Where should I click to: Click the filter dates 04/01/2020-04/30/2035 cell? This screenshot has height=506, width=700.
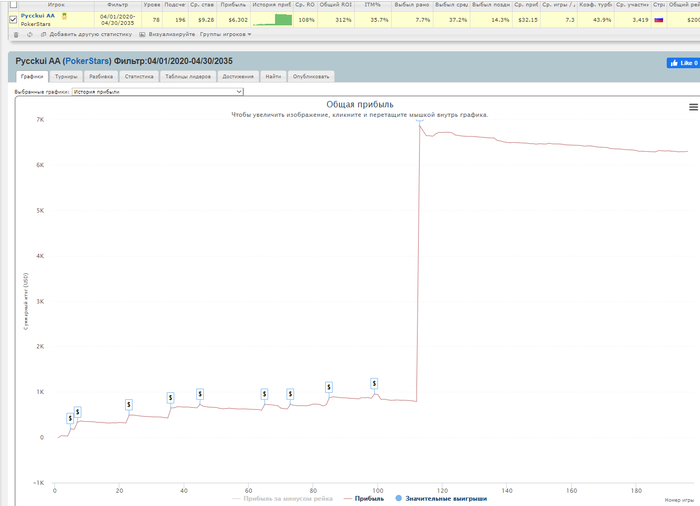118,20
